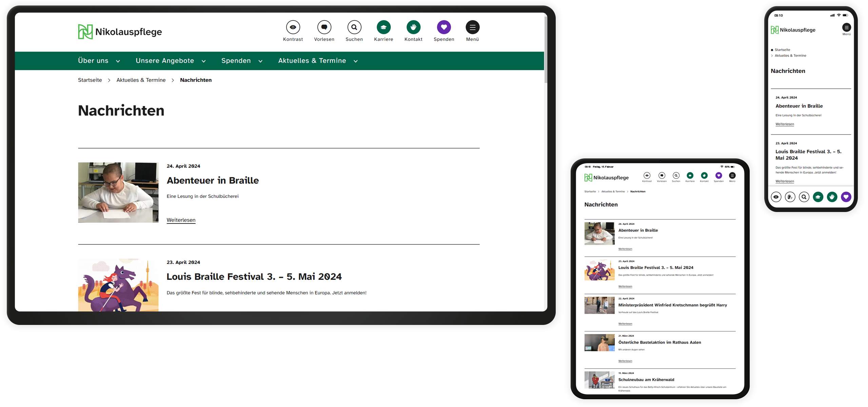Toggle contrast via the eye icon on tablet toolbar

pos(647,175)
